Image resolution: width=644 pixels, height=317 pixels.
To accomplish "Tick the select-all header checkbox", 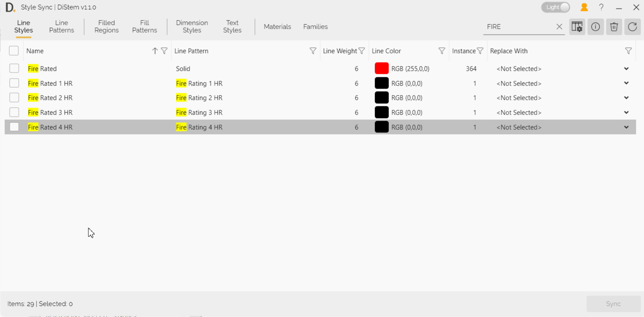I will click(14, 51).
